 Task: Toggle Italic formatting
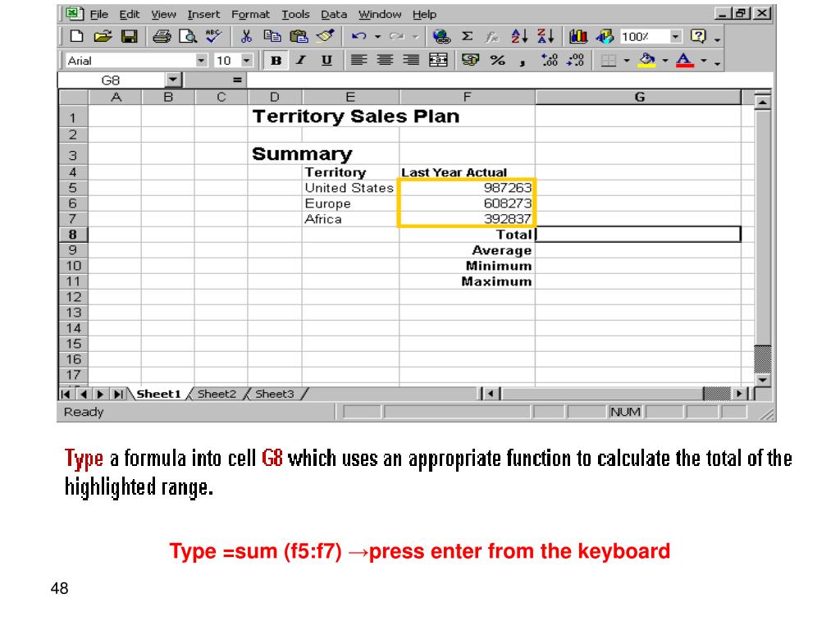[x=301, y=60]
